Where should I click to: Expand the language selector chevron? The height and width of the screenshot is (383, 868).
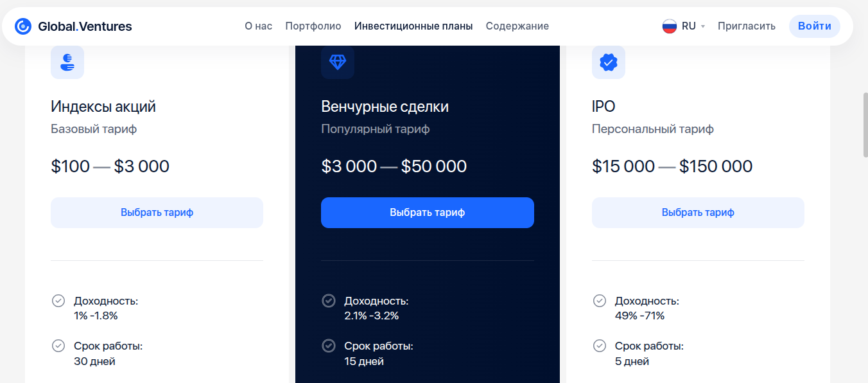pyautogui.click(x=702, y=26)
